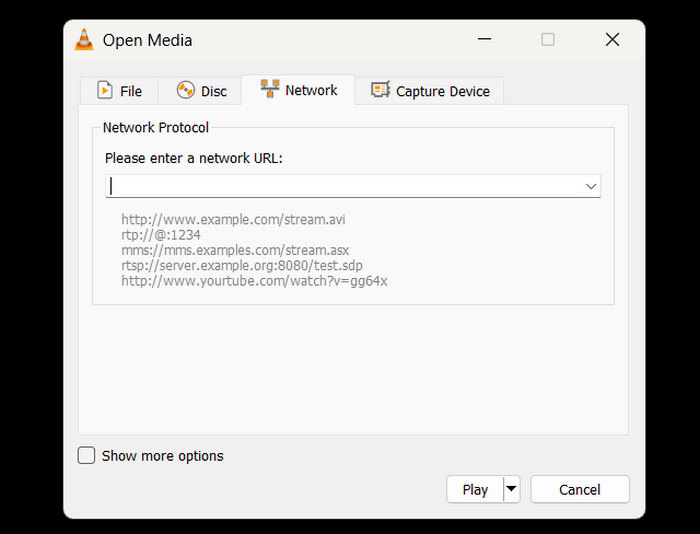Open the arrow menu beside Play
Screen dimensions: 700x534
tap(511, 489)
